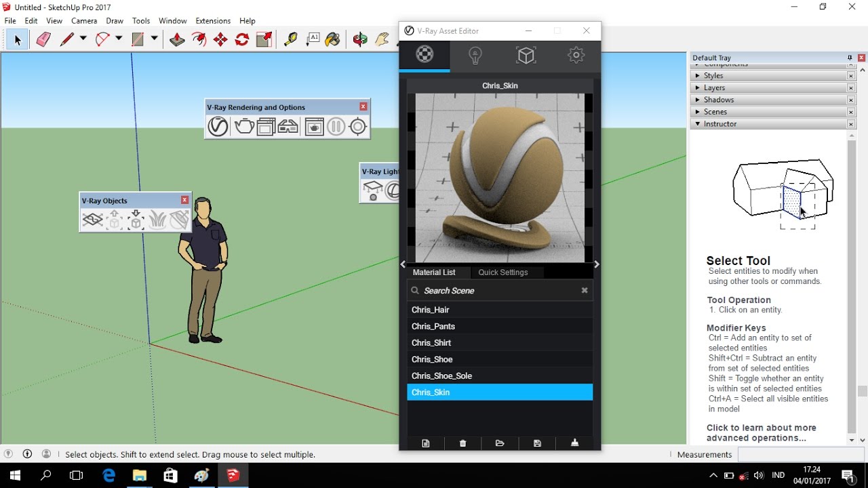Open Line tool dropdown arrow
Viewport: 868px width, 488px height.
pos(83,39)
